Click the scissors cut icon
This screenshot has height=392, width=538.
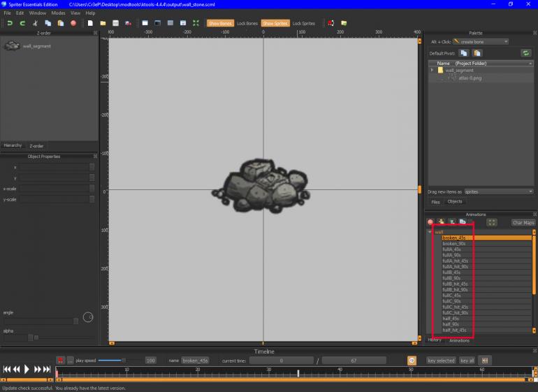35,23
